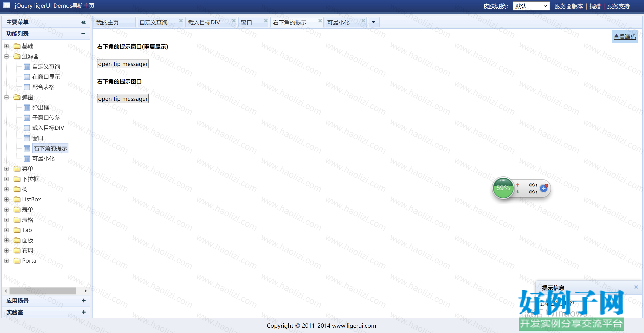Click the 表格 folder icon
The image size is (644, 333).
17,220
